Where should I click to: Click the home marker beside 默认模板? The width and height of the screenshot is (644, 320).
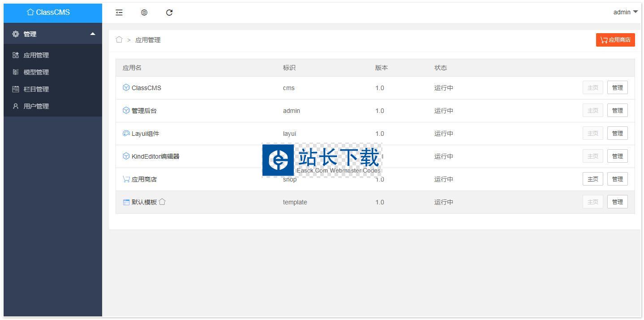(x=162, y=202)
